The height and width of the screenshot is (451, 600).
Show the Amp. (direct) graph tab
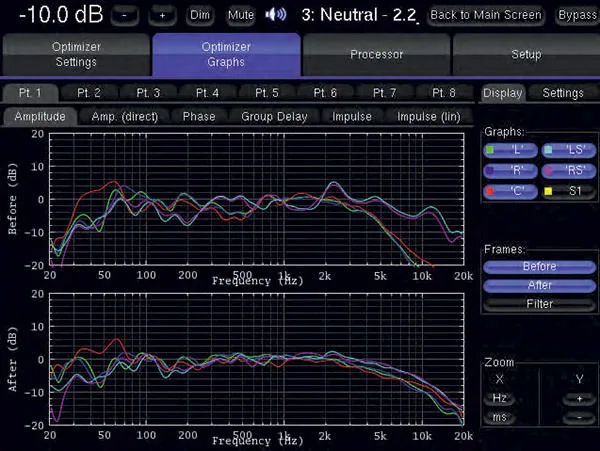[125, 117]
